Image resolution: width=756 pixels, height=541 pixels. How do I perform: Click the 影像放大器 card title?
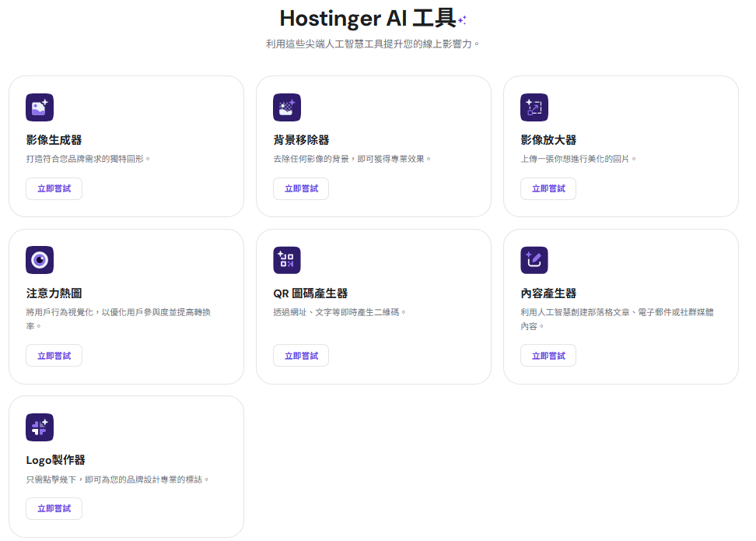(548, 140)
